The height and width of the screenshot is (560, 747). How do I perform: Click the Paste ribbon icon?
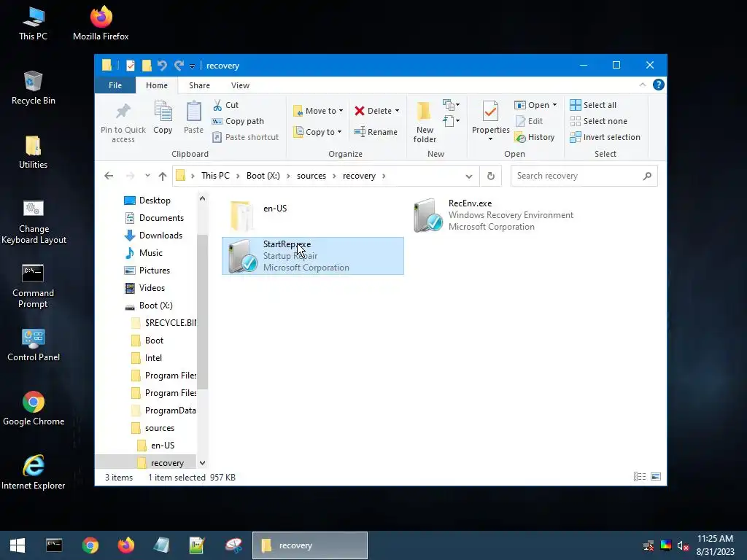point(193,112)
